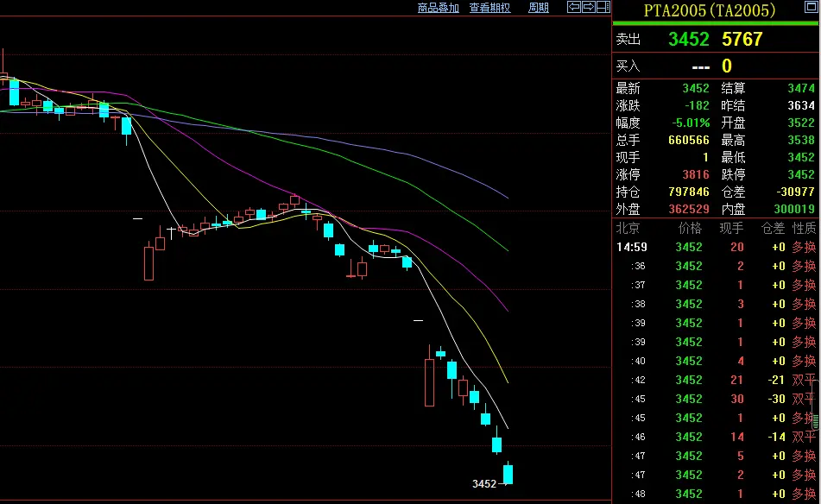
Task: Click the 3452 low label on chart
Action: (x=484, y=484)
